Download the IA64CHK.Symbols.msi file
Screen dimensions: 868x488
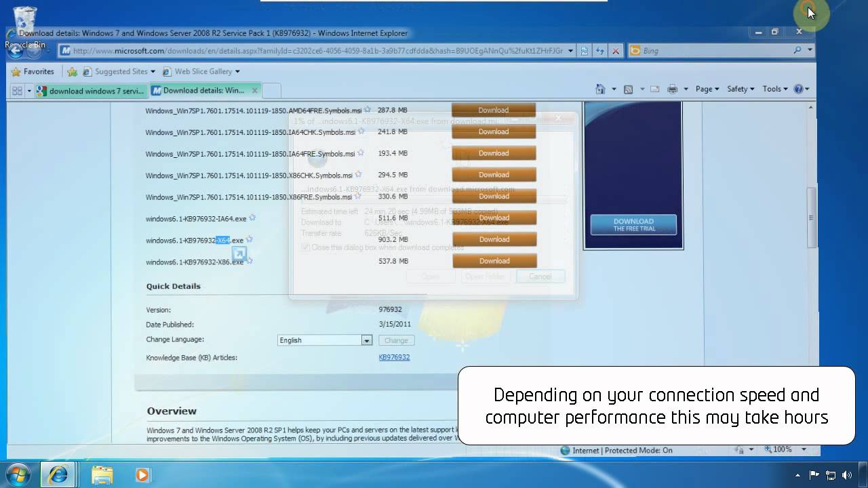[494, 131]
